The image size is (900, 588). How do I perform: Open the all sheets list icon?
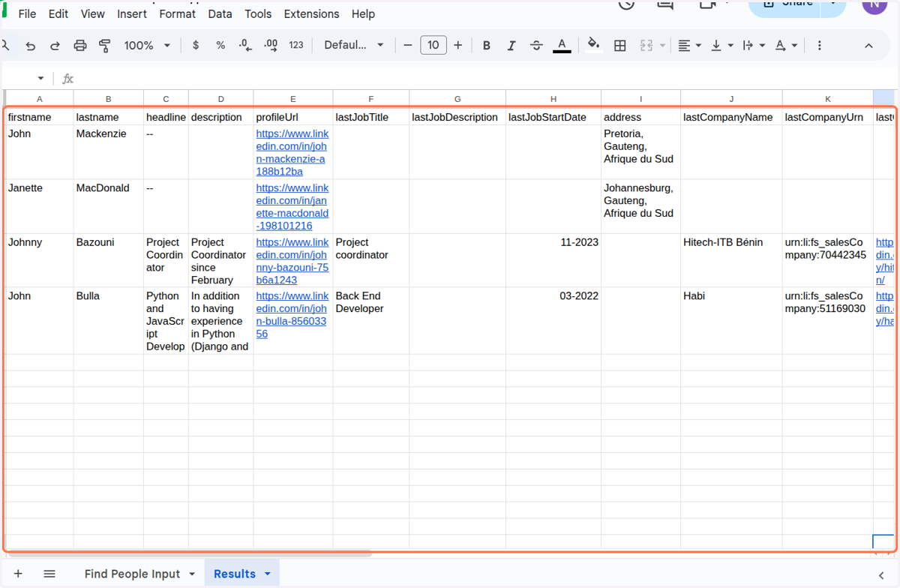tap(49, 574)
